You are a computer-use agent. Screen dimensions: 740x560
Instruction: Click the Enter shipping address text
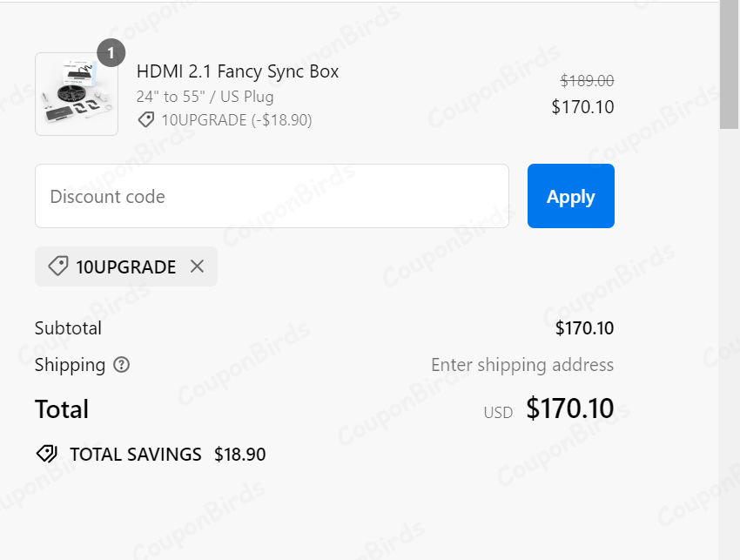[522, 365]
